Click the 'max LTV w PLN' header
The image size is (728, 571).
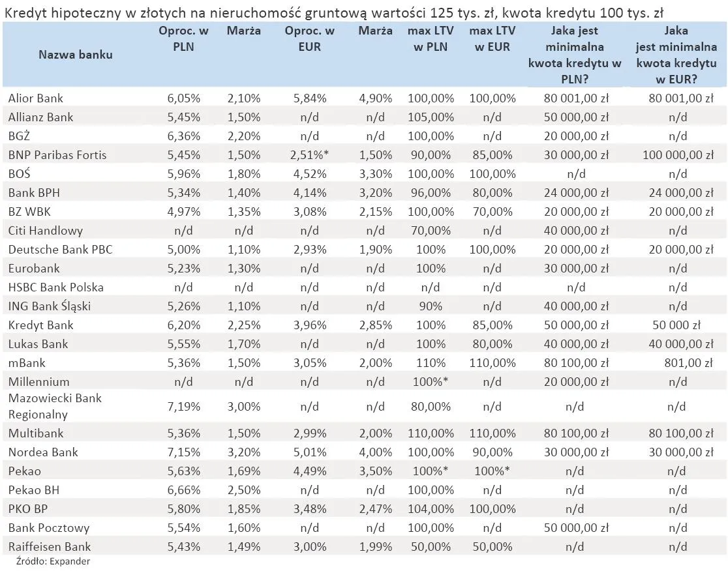[430, 38]
